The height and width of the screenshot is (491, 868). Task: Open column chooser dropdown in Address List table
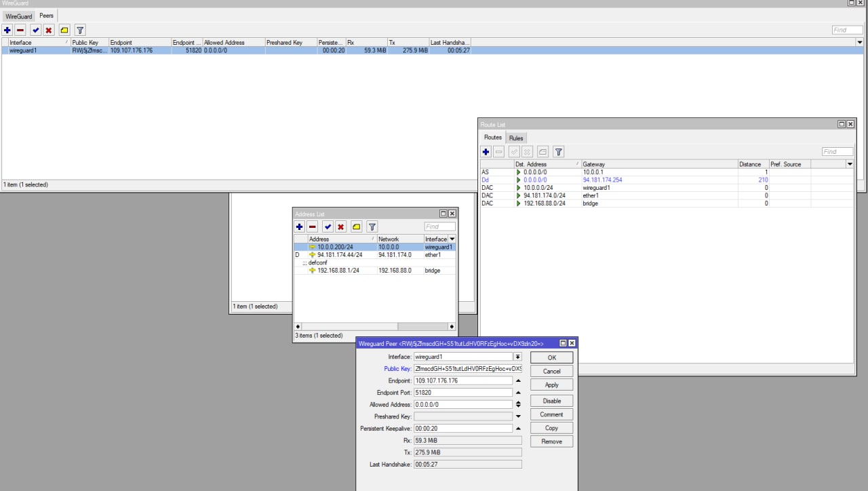(x=452, y=239)
